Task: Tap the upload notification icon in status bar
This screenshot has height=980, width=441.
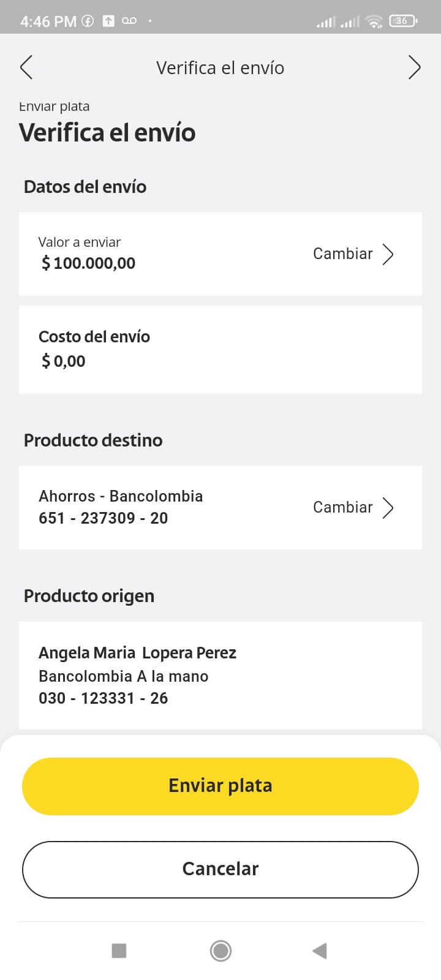Action: 108,21
